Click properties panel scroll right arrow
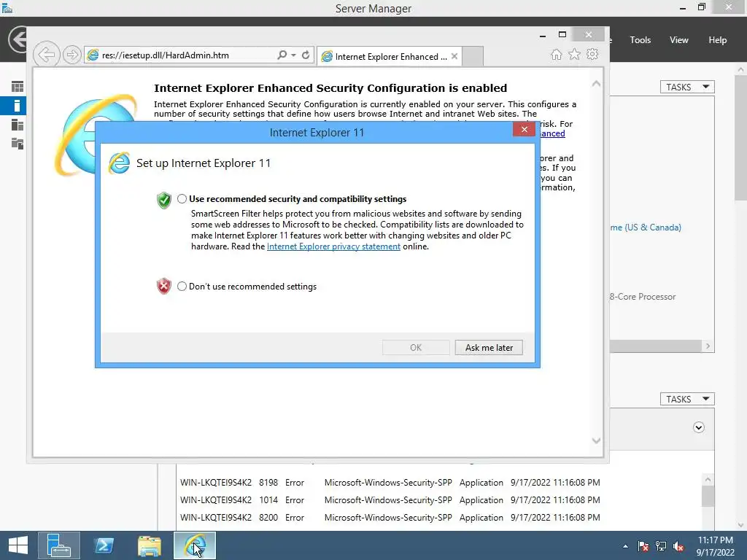This screenshot has width=747, height=560. [x=708, y=346]
